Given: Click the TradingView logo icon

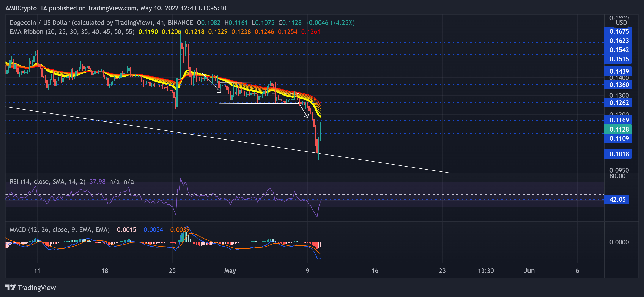Looking at the screenshot, I should (11, 288).
